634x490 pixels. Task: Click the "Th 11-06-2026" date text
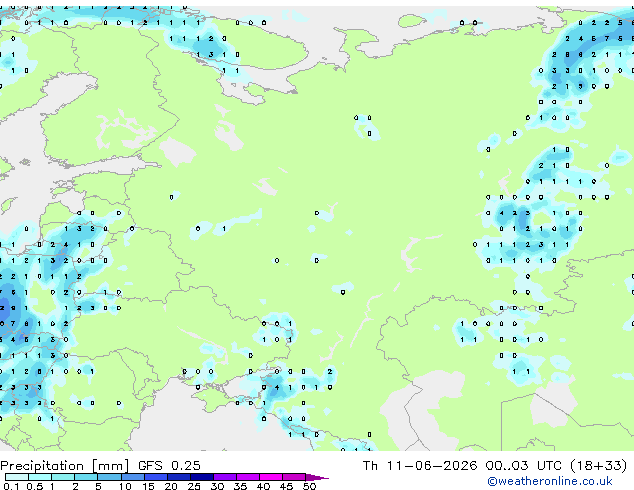[420, 466]
